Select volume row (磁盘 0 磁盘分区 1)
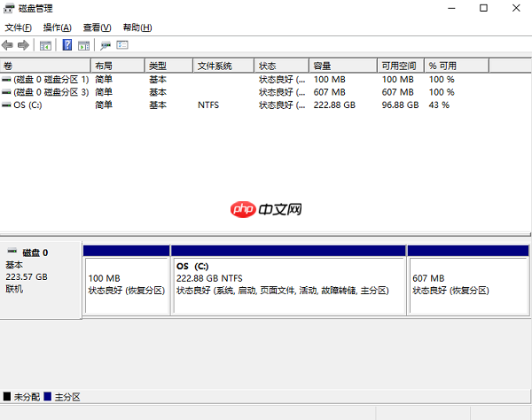532x420 pixels. click(245, 80)
